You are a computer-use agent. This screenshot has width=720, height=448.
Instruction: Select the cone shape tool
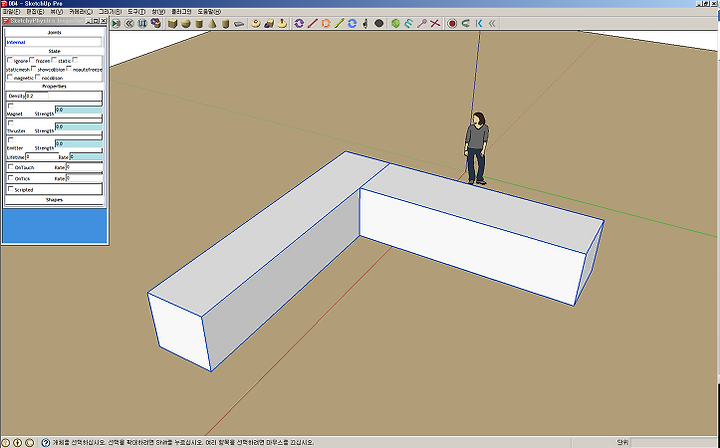pyautogui.click(x=212, y=23)
